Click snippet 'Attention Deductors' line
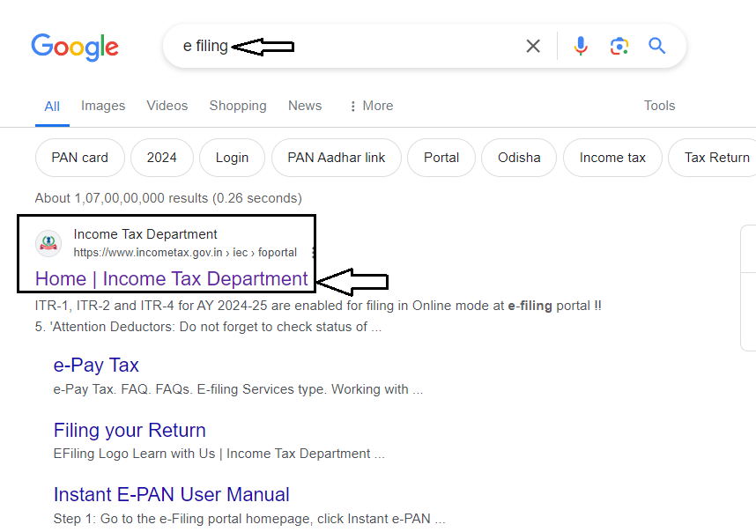 (x=208, y=327)
